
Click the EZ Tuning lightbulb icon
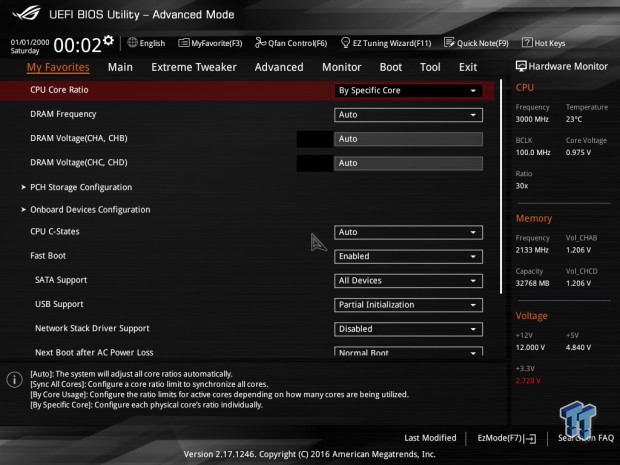[x=345, y=42]
